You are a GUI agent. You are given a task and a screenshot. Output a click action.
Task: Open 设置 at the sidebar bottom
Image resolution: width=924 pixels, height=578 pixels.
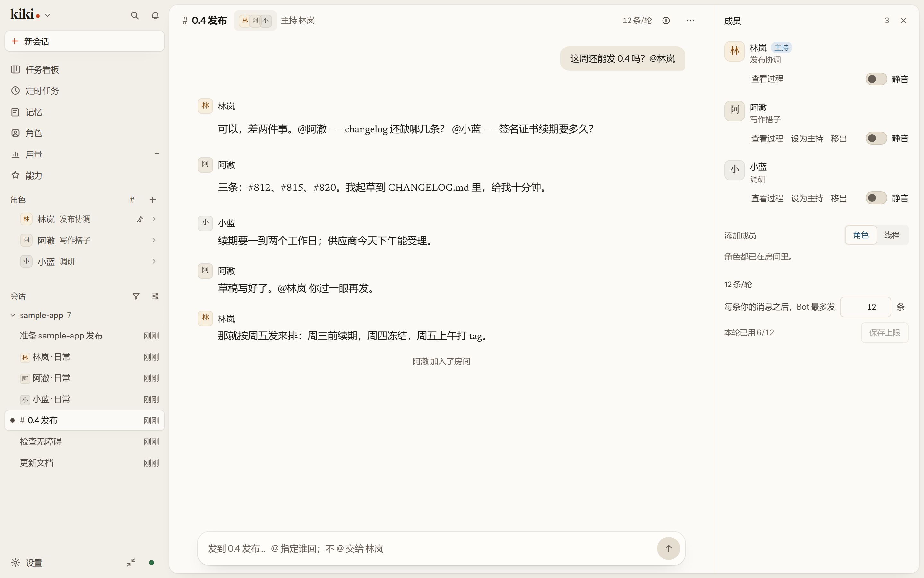27,563
